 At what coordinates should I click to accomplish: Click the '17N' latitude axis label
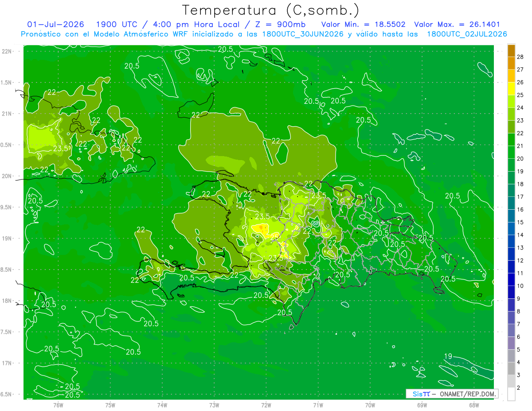pyautogui.click(x=7, y=364)
